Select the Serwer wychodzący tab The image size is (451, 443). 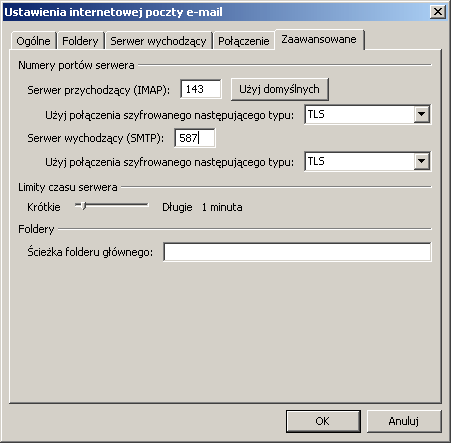pyautogui.click(x=158, y=41)
